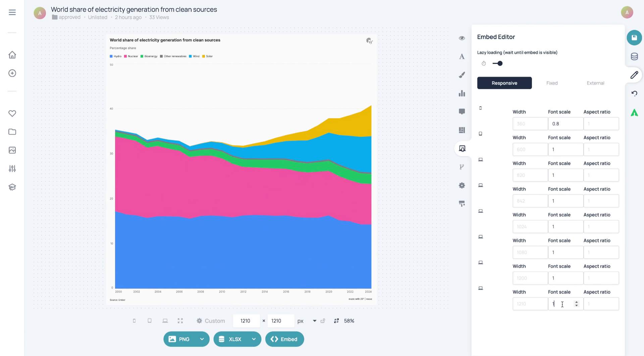Open the hamburger menu

tap(12, 12)
